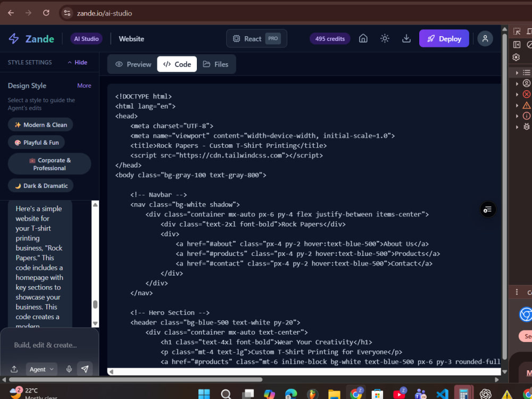Viewport: 532px width, 399px height.
Task: Open the Windows Start menu
Action: click(x=204, y=394)
